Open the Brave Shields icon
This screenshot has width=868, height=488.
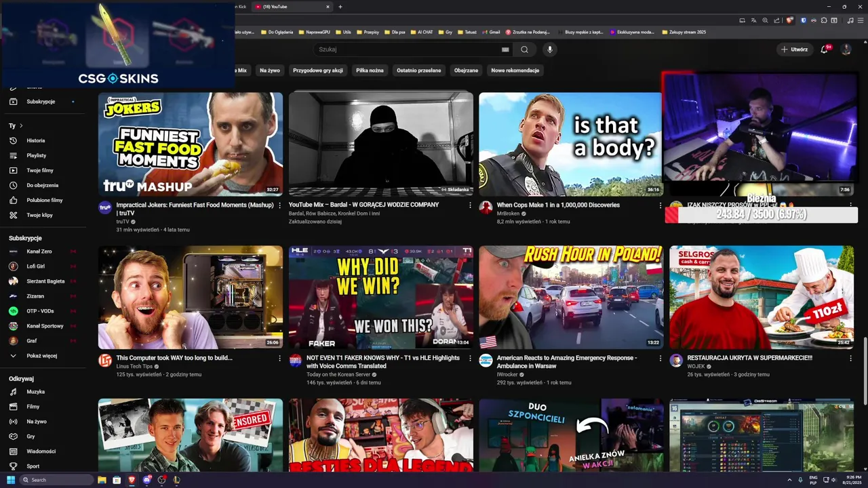click(x=789, y=20)
